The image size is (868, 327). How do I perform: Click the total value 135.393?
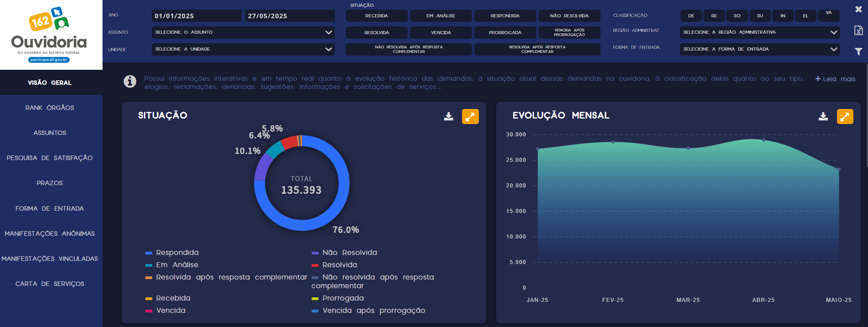click(x=301, y=190)
